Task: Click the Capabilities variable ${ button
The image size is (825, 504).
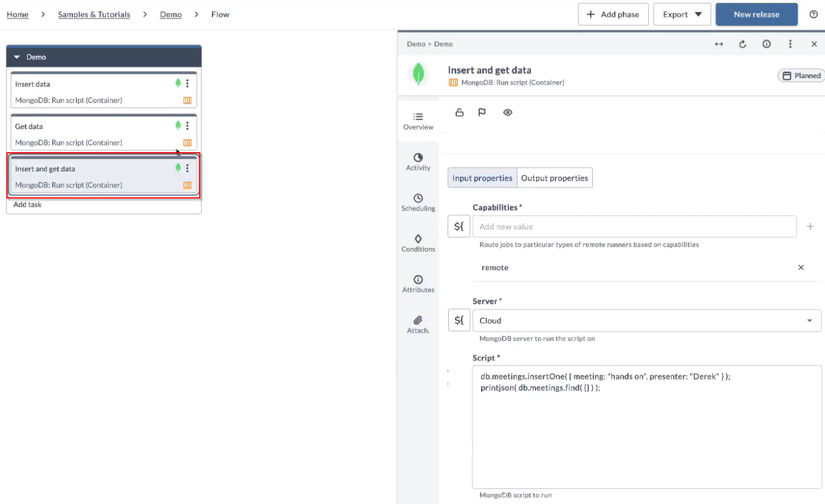Action: [x=459, y=227]
